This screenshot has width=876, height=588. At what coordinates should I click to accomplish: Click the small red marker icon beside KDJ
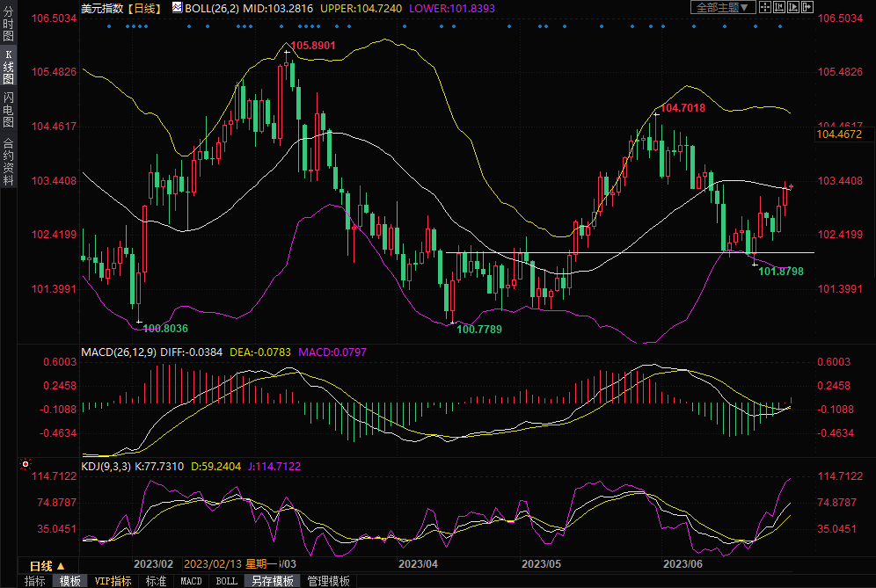point(26,463)
